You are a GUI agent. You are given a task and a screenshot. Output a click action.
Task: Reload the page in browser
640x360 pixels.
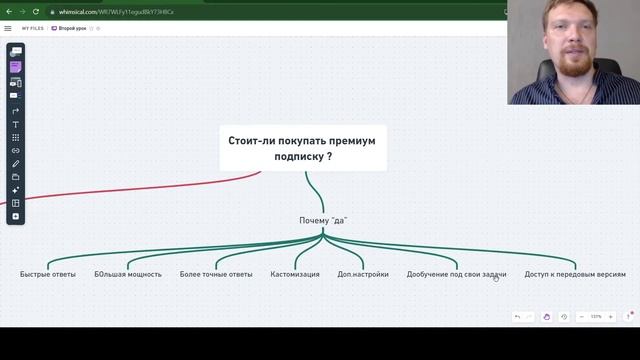click(36, 12)
